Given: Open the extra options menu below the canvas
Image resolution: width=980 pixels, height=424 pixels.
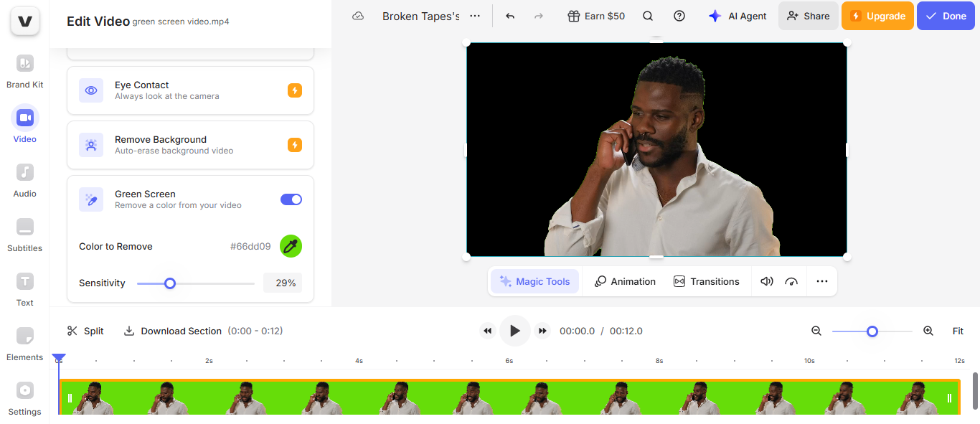Looking at the screenshot, I should (x=821, y=281).
